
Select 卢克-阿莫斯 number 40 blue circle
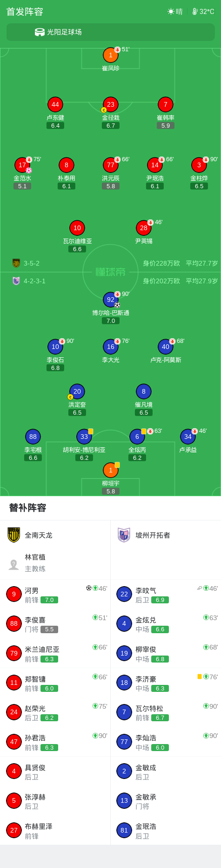pyautogui.click(x=166, y=347)
